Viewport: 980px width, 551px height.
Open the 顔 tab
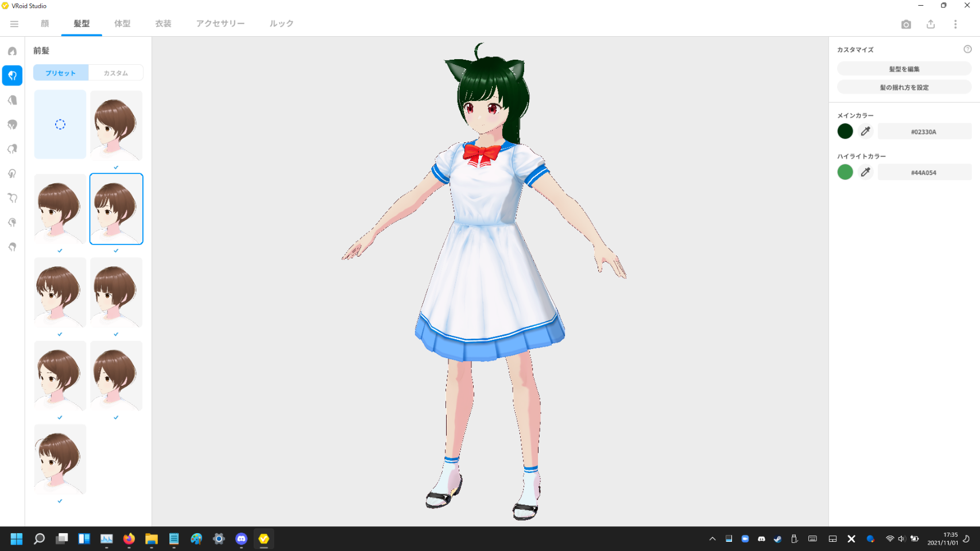click(x=45, y=24)
